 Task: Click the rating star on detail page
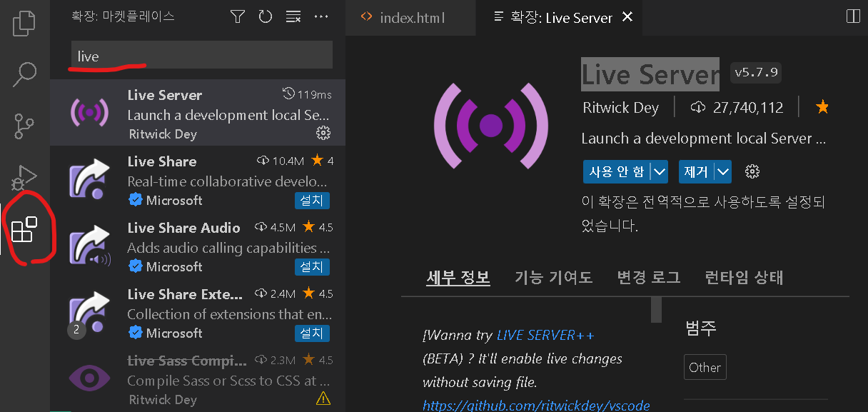[x=822, y=107]
